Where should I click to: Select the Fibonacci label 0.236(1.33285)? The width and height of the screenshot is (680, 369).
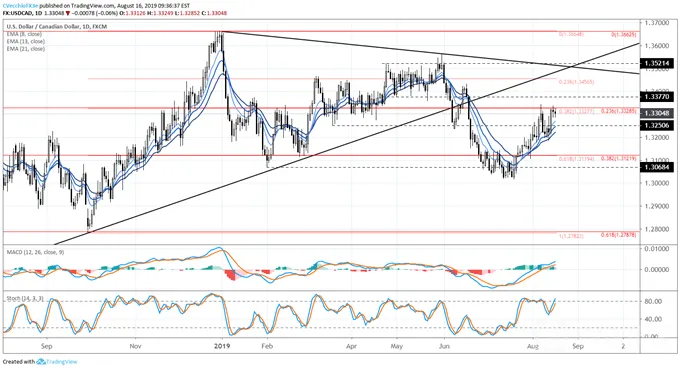[618, 111]
